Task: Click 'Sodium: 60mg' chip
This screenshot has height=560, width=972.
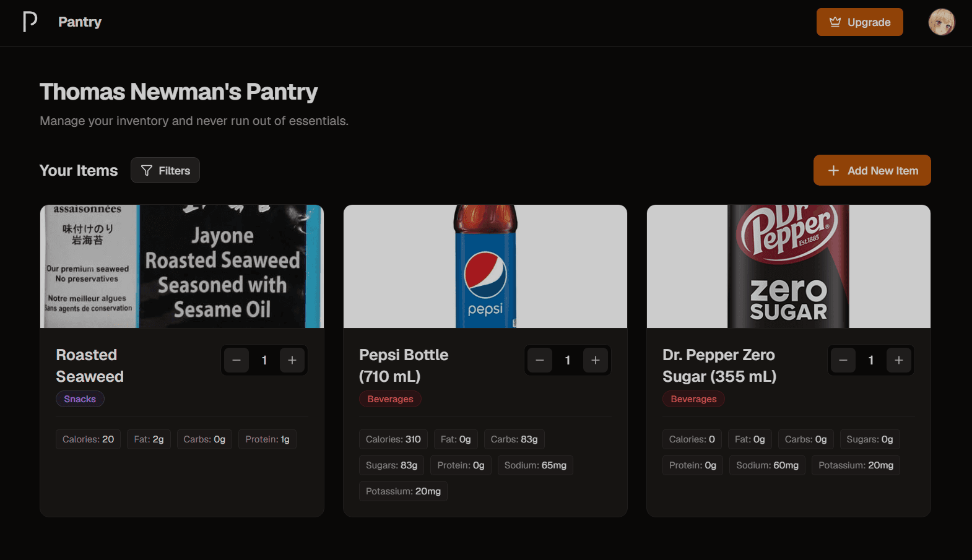Action: [x=767, y=465]
